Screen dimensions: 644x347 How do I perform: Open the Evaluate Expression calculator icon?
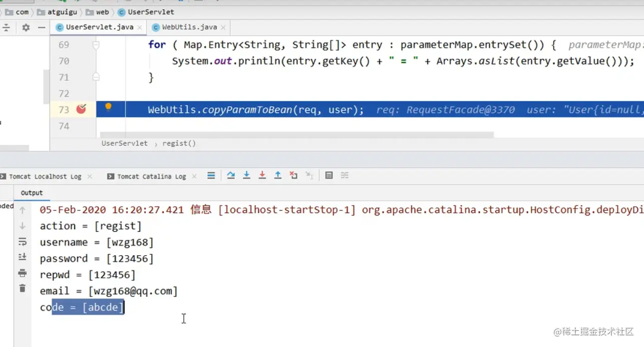tap(329, 176)
